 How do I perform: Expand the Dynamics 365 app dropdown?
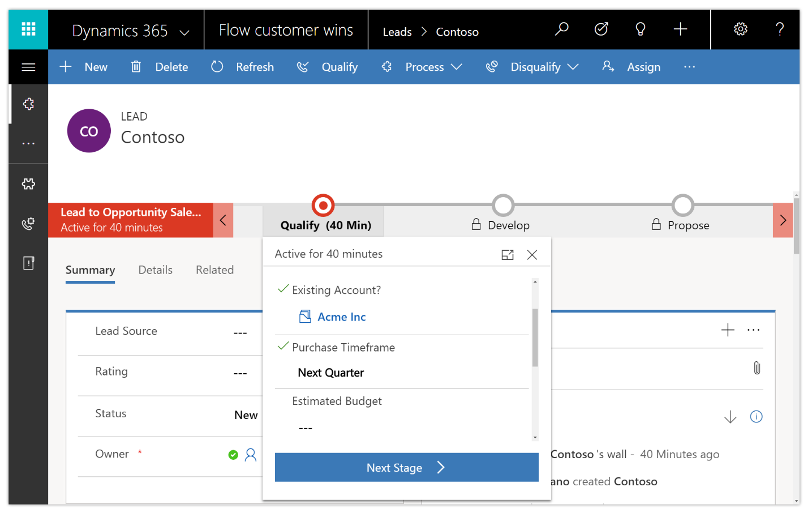184,32
